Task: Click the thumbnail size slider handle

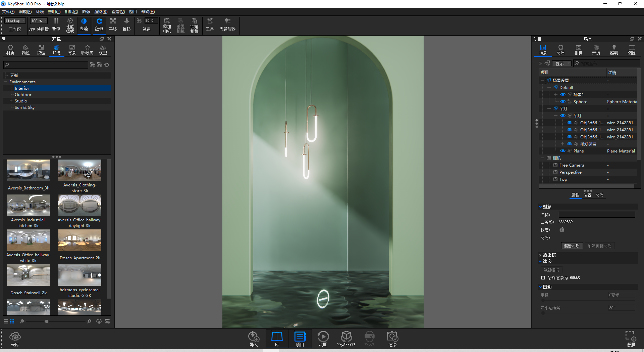Action: pos(47,321)
